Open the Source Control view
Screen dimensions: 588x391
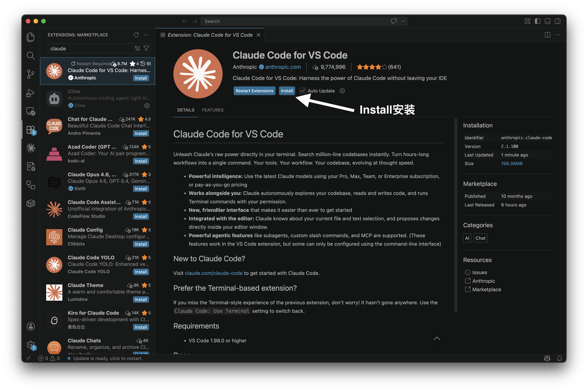[x=31, y=74]
